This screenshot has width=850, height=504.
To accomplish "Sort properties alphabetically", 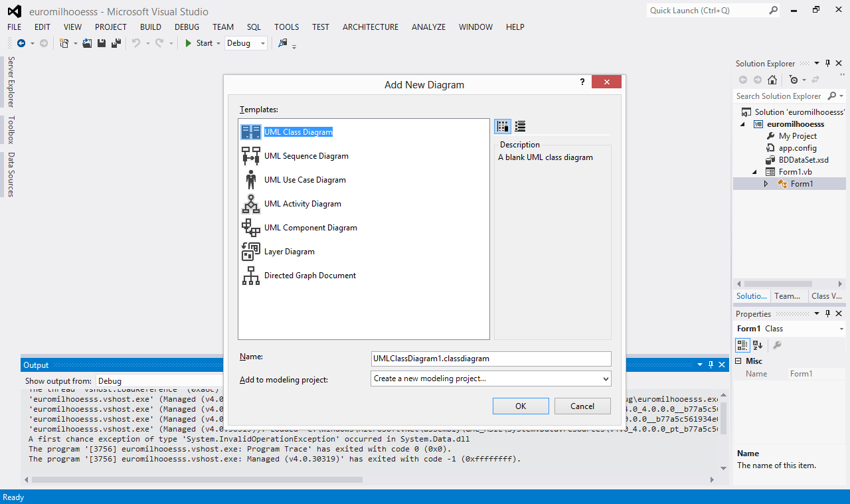I will click(758, 345).
